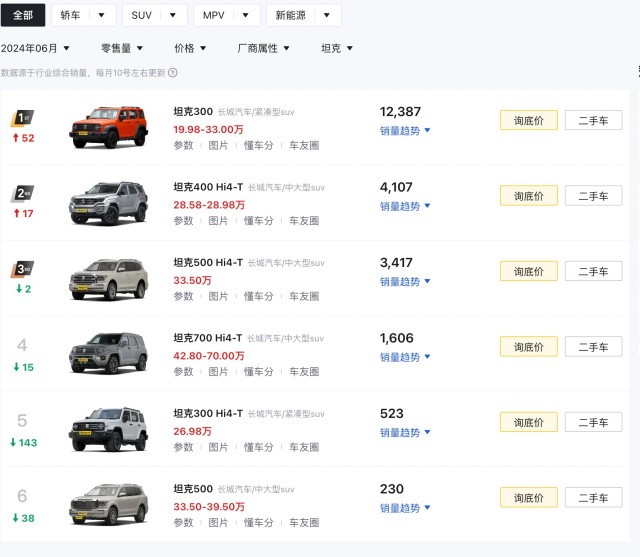The width and height of the screenshot is (640, 557).
Task: Open 车友圈 for 坦克500 Hi4-T
Action: [304, 297]
